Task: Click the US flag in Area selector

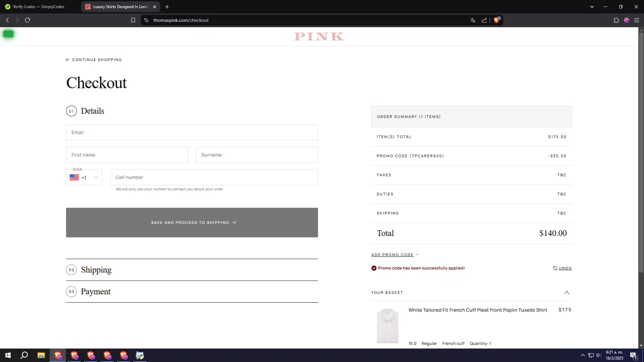Action: (x=74, y=178)
